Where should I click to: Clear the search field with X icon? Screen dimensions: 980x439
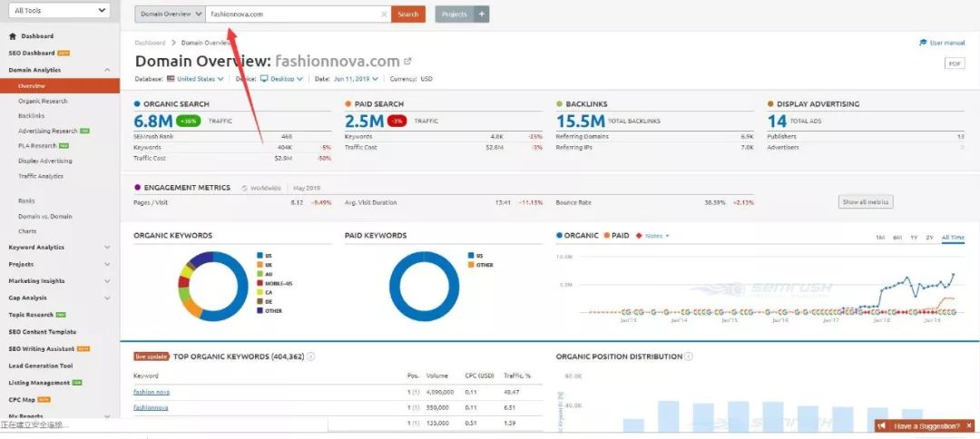pyautogui.click(x=384, y=15)
